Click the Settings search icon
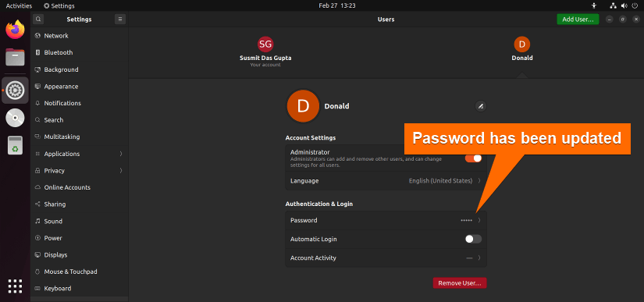The width and height of the screenshot is (644, 302). [38, 19]
